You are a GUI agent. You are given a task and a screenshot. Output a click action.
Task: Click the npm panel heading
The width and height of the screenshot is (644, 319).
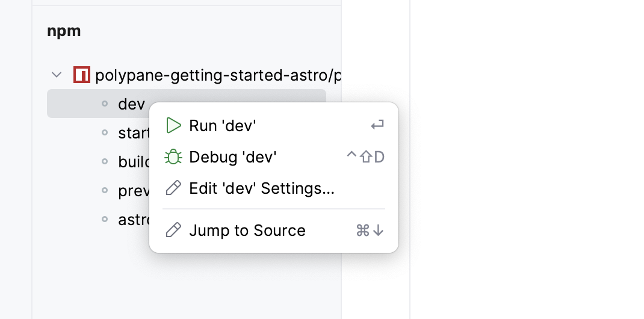(x=64, y=31)
